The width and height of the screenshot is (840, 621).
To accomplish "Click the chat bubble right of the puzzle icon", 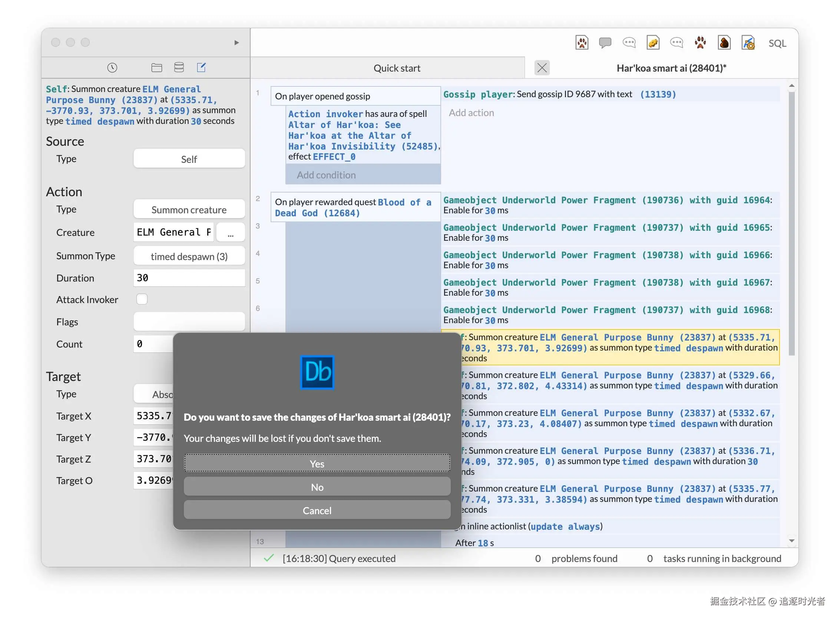I will tap(677, 43).
